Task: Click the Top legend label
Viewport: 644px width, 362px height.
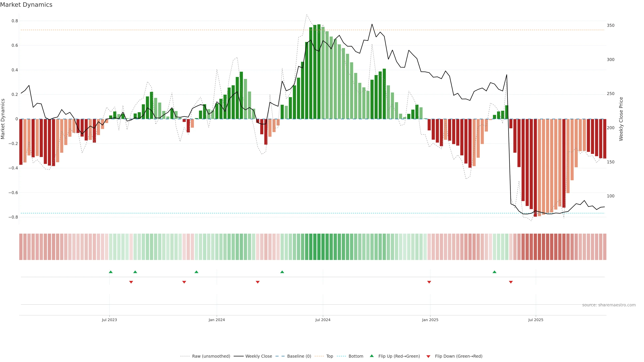Action: tap(330, 356)
